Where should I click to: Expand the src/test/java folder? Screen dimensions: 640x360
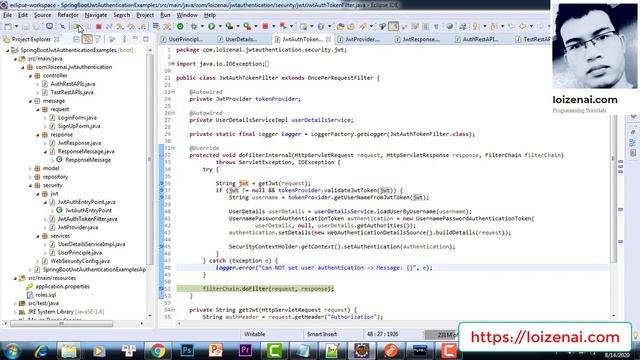point(16,304)
